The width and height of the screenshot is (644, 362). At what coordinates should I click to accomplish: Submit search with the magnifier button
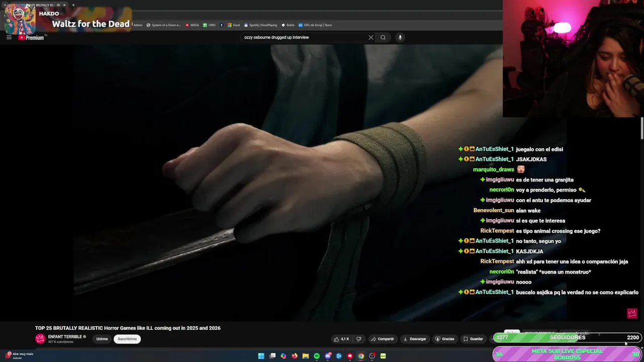point(383,37)
